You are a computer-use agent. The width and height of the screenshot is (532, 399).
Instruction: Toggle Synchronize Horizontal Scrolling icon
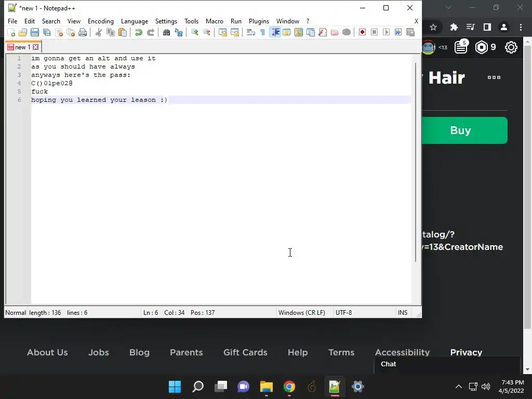pyautogui.click(x=234, y=32)
